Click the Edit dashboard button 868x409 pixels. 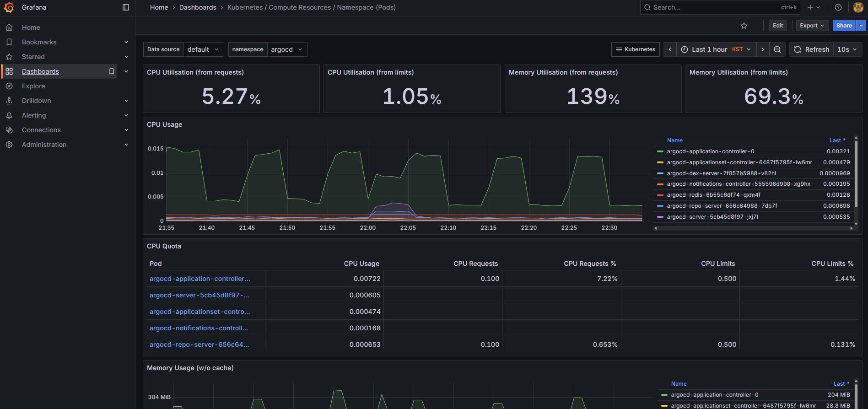coord(778,26)
